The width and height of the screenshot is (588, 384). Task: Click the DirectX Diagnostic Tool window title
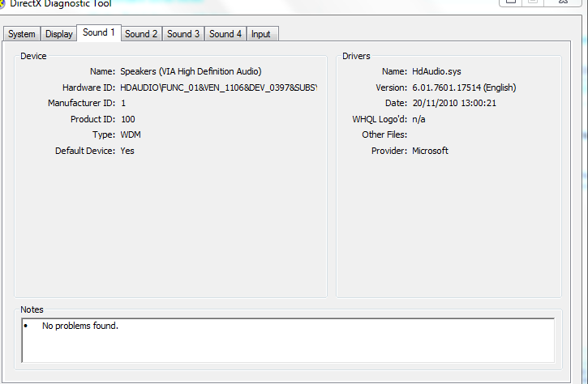click(x=60, y=4)
